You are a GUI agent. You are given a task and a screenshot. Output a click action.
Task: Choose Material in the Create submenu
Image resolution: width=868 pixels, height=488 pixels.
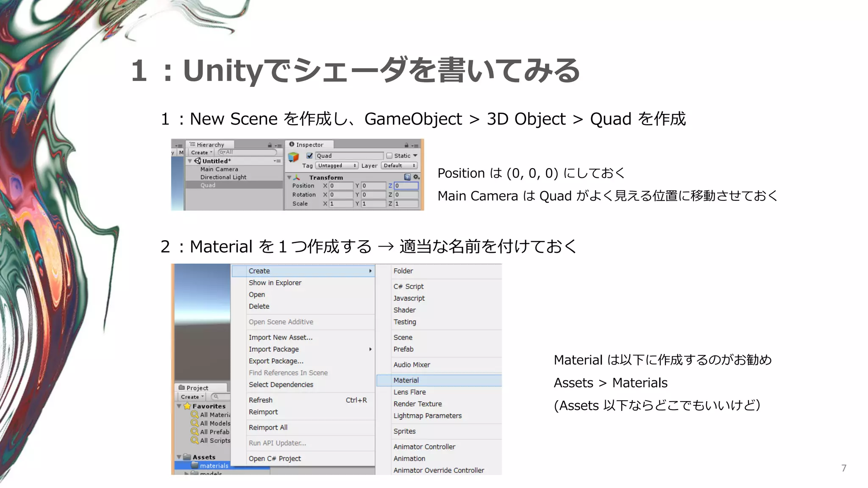coord(439,380)
